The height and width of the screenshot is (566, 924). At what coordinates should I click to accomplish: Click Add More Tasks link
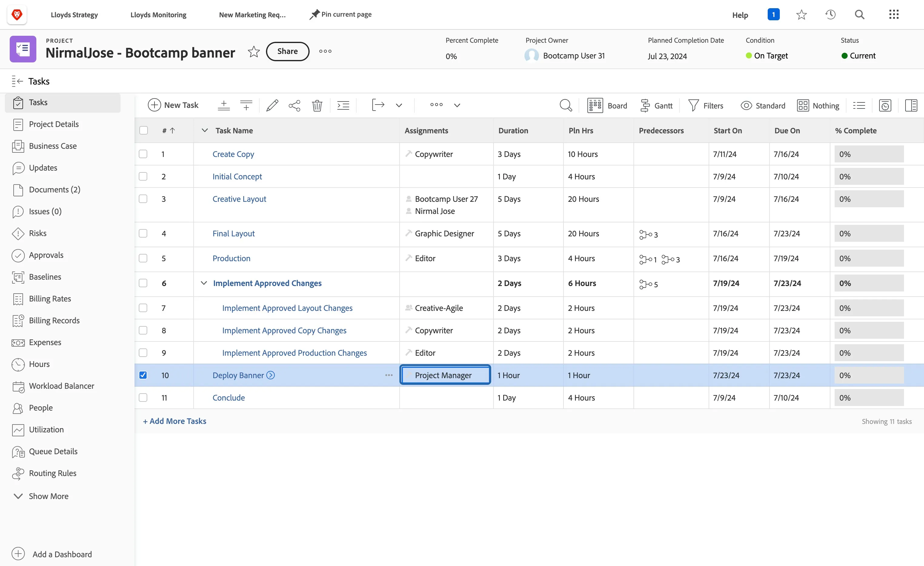(174, 421)
